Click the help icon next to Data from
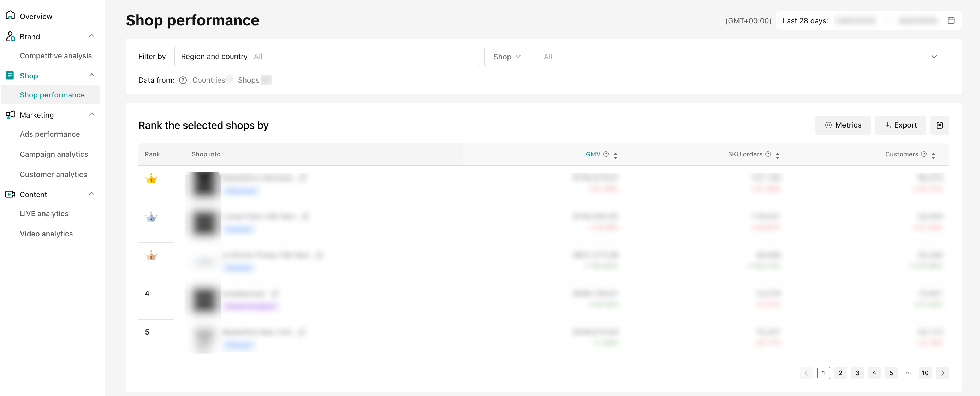Viewport: 980px width, 396px height. (183, 80)
